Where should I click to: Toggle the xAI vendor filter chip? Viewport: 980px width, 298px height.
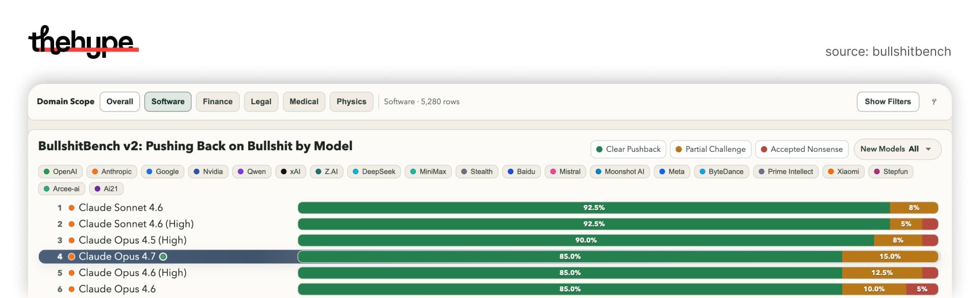(290, 172)
